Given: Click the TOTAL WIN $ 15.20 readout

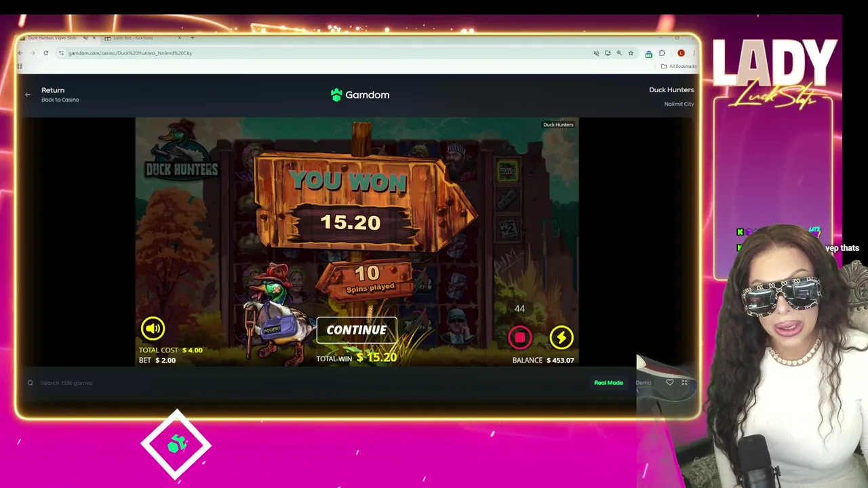Looking at the screenshot, I should (x=357, y=357).
